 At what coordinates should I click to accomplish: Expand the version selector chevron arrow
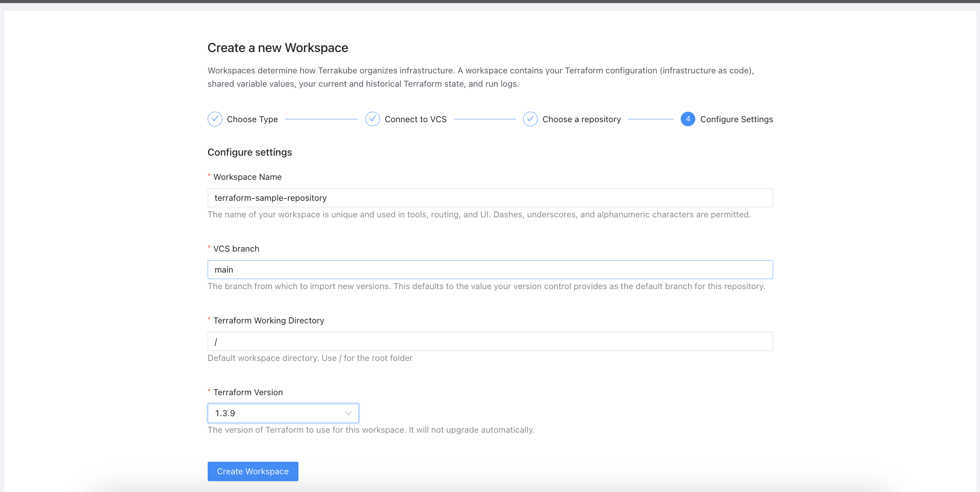(x=348, y=413)
